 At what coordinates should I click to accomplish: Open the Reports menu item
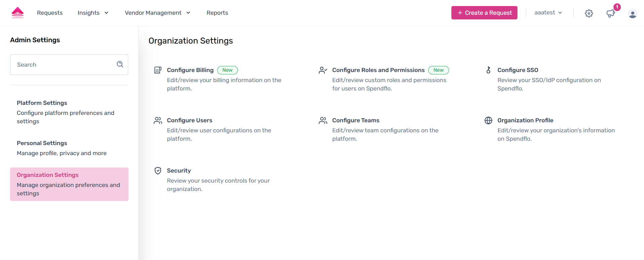(x=217, y=13)
